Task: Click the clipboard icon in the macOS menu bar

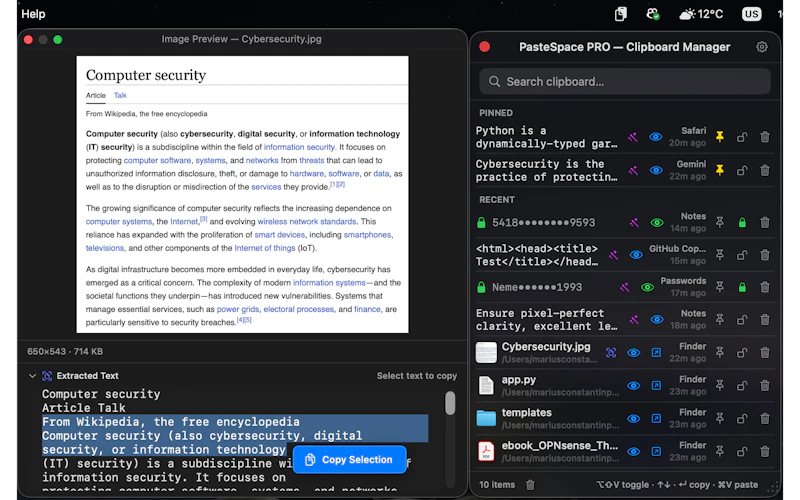Action: tap(620, 14)
